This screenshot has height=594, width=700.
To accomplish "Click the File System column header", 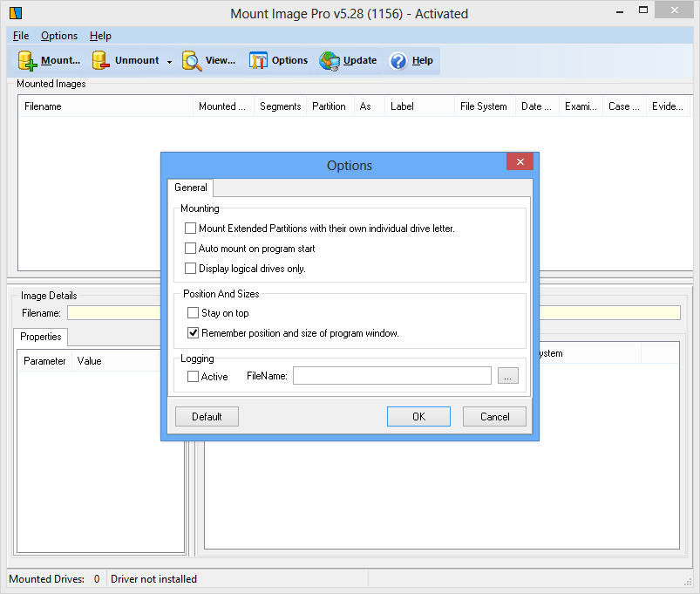I will [485, 106].
